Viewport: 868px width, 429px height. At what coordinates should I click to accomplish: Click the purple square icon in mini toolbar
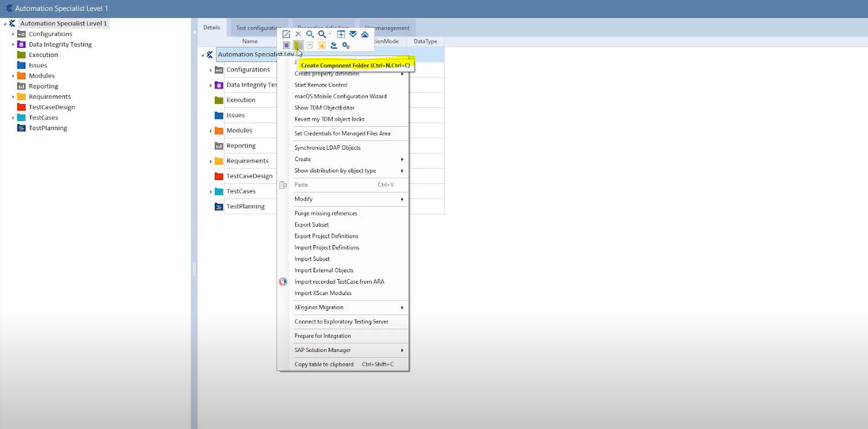pos(286,46)
